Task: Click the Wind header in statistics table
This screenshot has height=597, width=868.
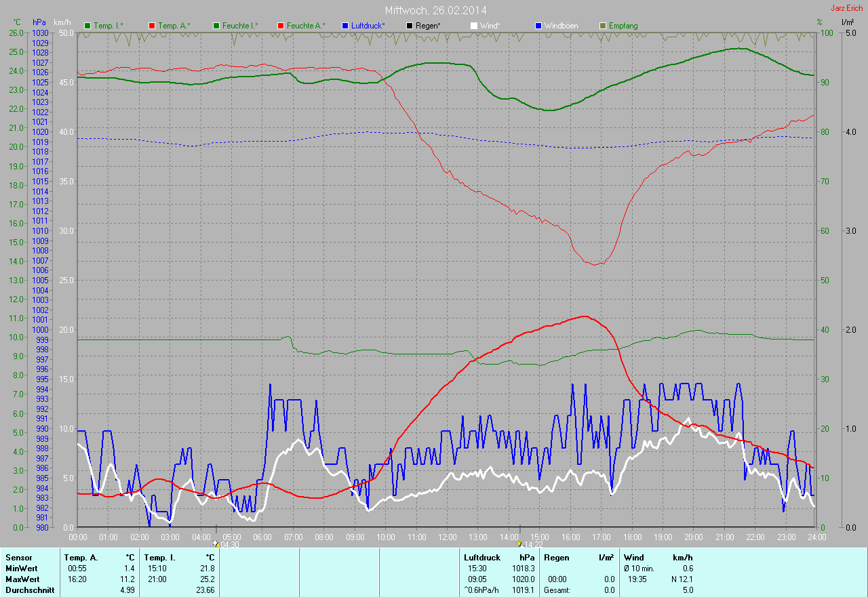Action: tap(633, 558)
